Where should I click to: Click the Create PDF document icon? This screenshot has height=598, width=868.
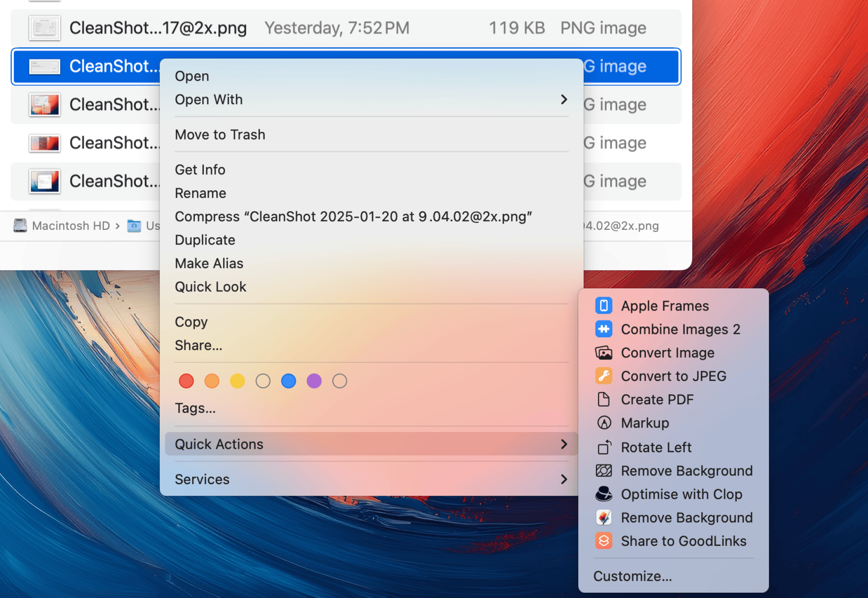tap(604, 399)
